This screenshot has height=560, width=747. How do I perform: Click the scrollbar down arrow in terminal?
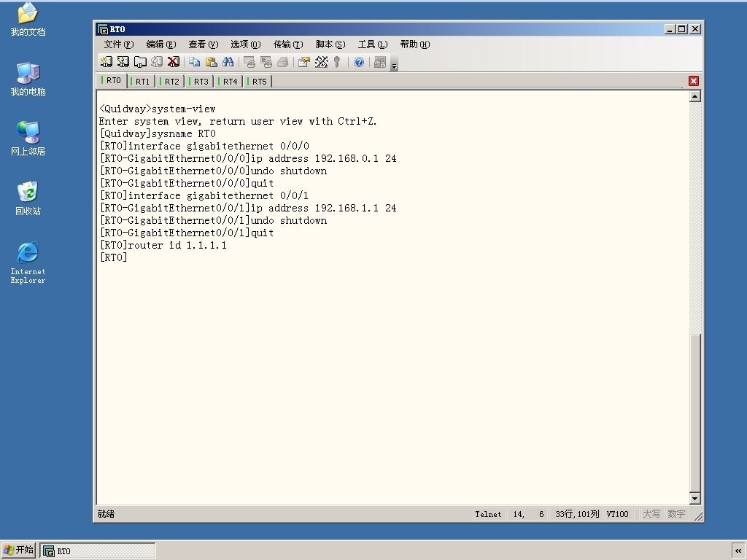coord(695,499)
